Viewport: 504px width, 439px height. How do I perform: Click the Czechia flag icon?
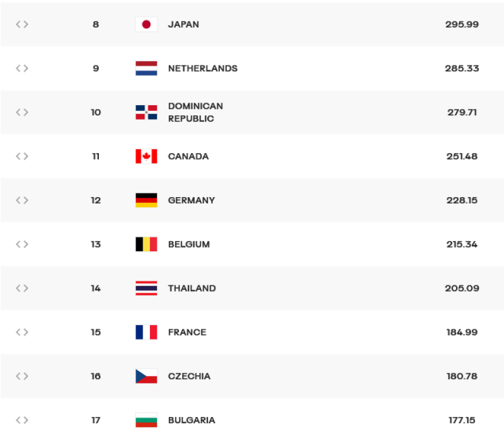coord(146,377)
